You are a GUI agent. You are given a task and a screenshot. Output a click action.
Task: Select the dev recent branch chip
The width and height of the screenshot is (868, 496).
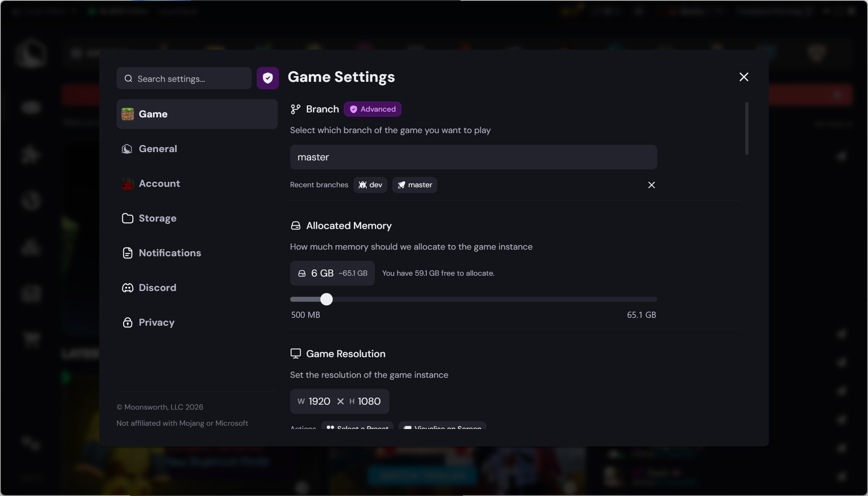click(x=370, y=185)
